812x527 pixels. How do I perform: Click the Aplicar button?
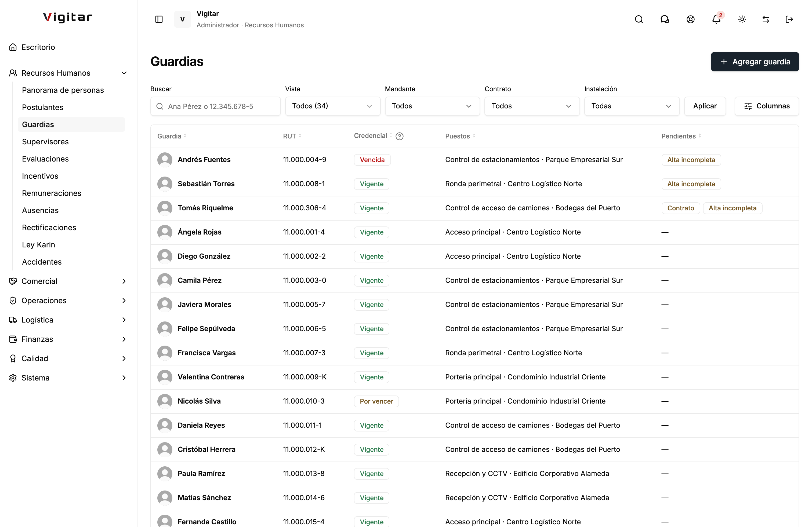pos(705,106)
